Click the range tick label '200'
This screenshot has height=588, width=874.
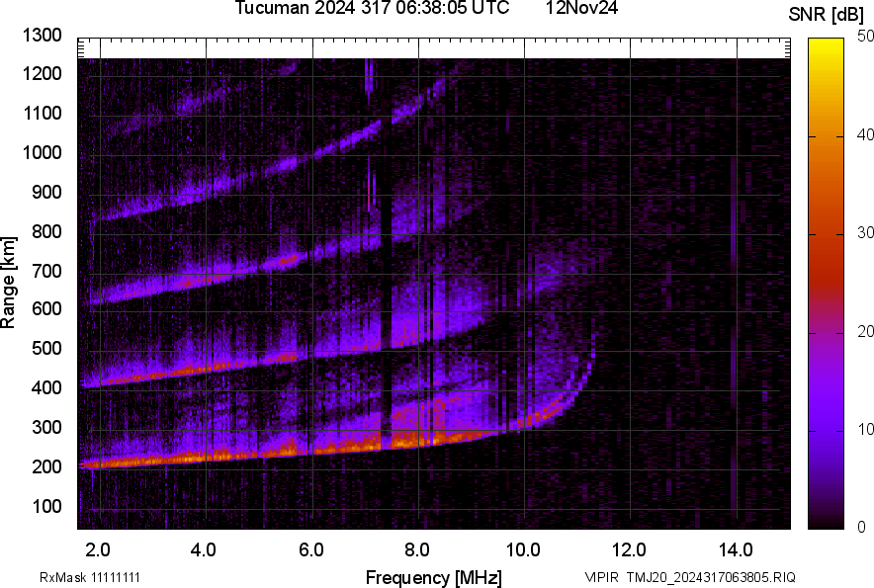point(46,466)
